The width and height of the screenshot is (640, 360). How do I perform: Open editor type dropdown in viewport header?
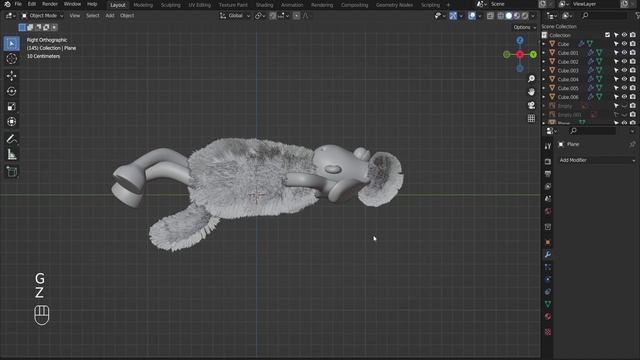click(10, 16)
